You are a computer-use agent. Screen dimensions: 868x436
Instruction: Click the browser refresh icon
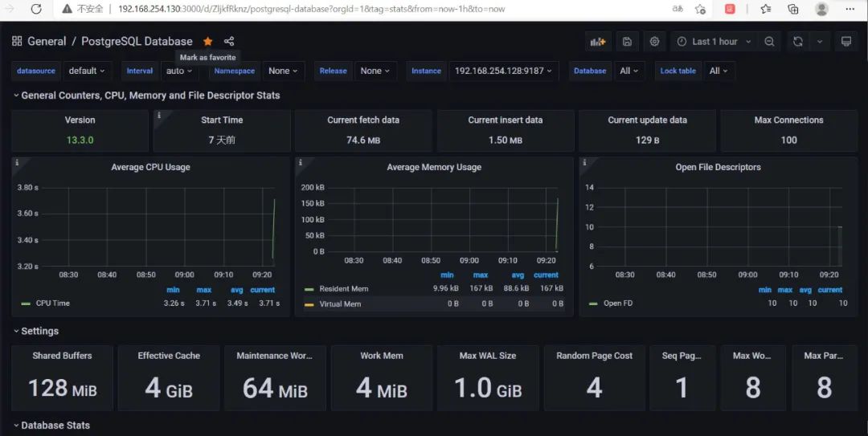[36, 9]
